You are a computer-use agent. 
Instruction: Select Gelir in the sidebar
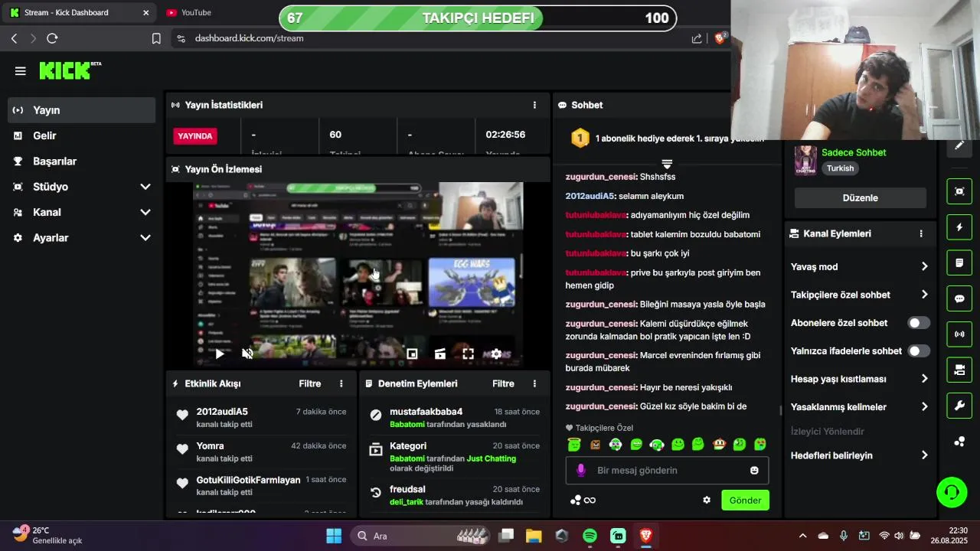tap(82, 135)
